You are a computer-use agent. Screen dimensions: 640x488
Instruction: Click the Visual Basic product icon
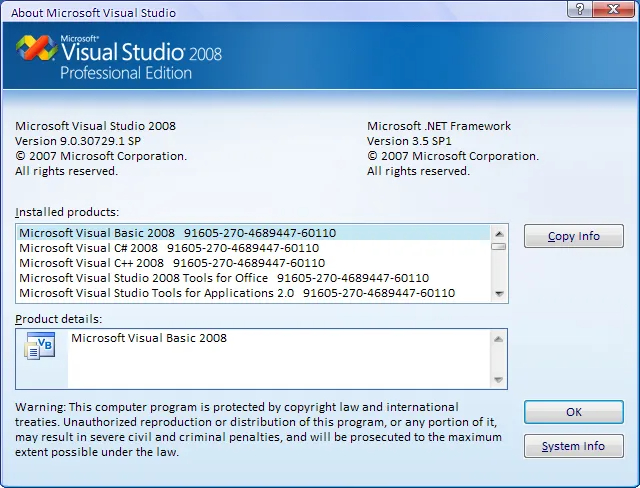tap(40, 346)
